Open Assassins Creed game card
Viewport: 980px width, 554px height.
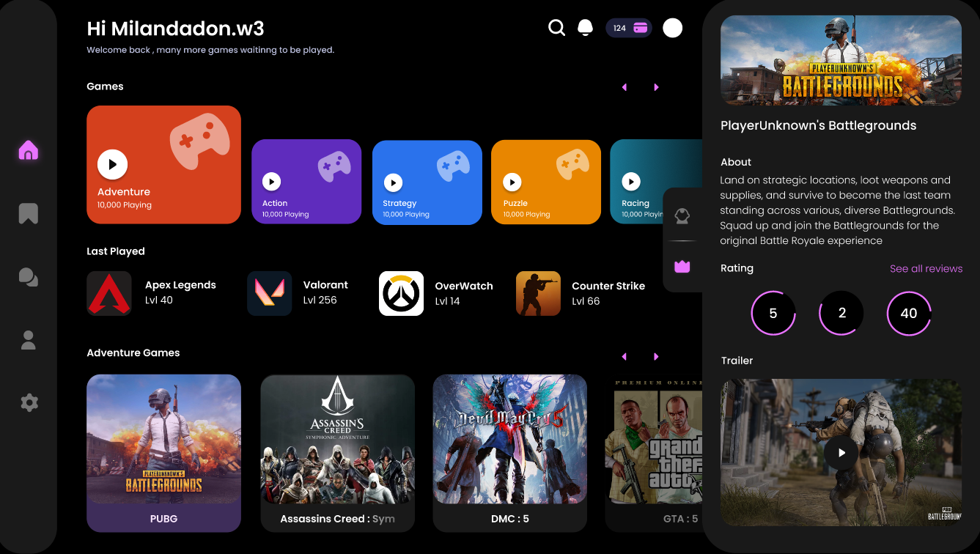point(337,453)
